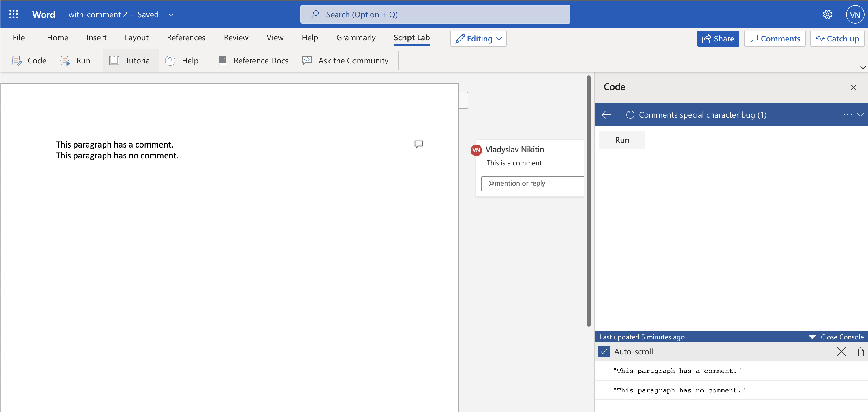Open the Insert ribbon tab
Screen dimensions: 868x412
96,38
